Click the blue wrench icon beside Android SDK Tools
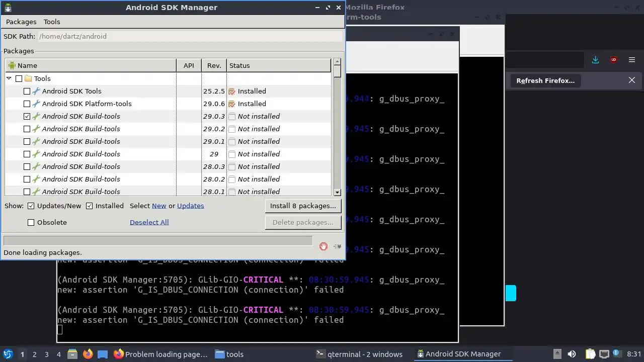This screenshot has height=362, width=644. (x=36, y=91)
